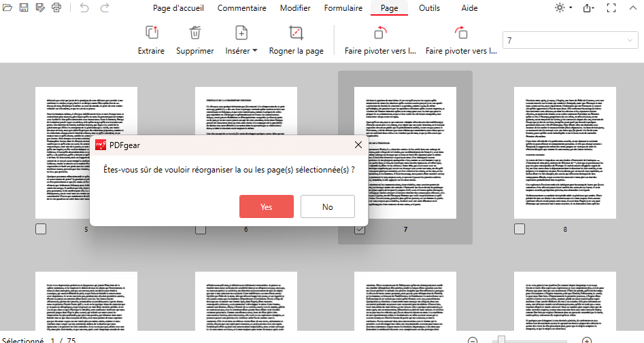Cancel reorganization with No

[x=328, y=206]
